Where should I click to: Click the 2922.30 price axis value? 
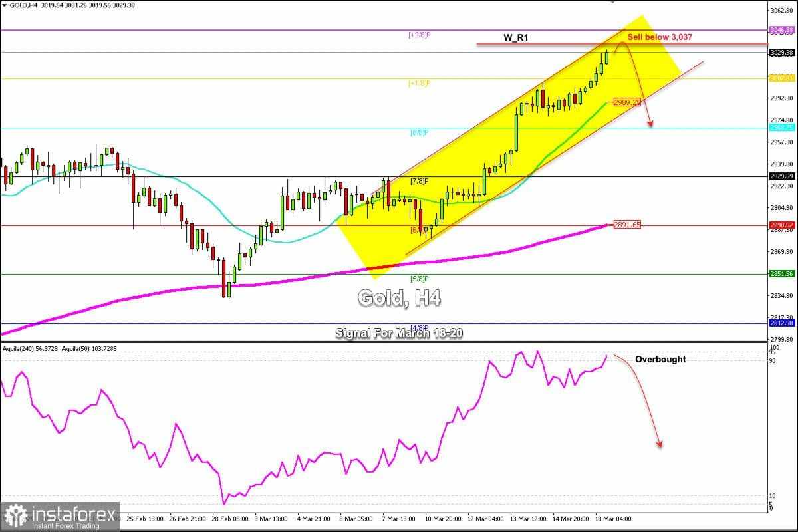click(782, 186)
